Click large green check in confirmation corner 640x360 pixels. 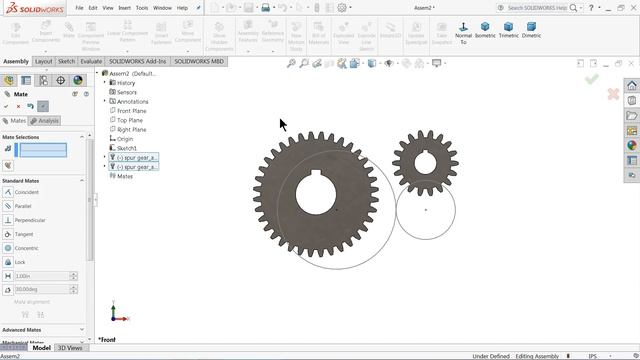click(592, 79)
